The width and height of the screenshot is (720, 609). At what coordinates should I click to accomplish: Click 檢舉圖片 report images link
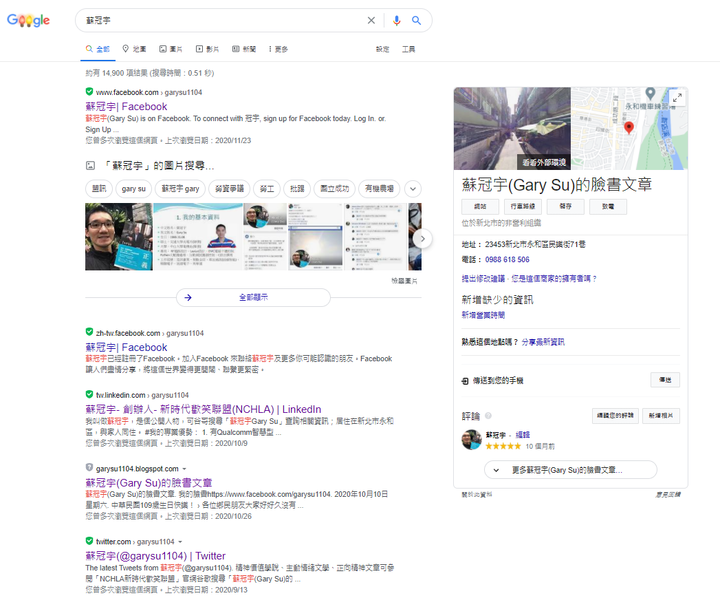click(x=404, y=281)
